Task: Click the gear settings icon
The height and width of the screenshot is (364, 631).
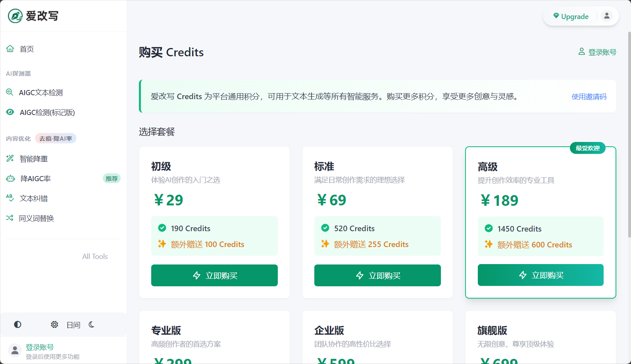Action: tap(54, 324)
